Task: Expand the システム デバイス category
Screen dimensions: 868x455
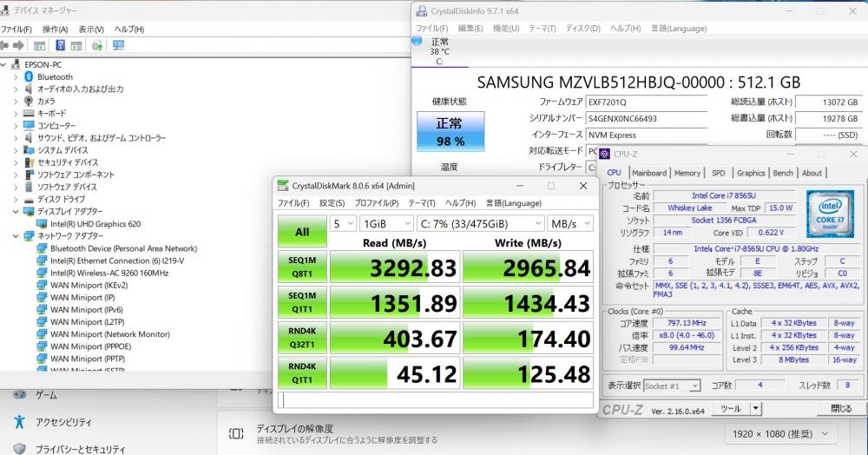Action: coord(16,150)
